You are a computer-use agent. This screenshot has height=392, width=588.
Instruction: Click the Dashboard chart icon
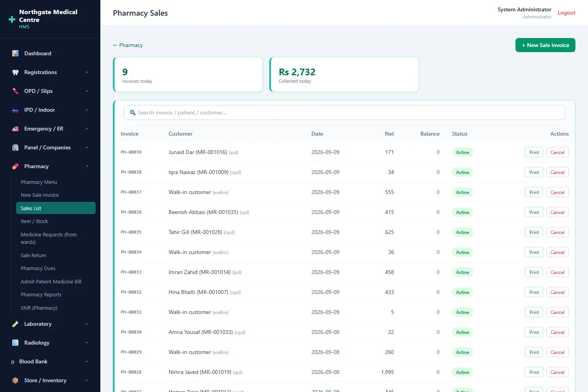coord(15,53)
